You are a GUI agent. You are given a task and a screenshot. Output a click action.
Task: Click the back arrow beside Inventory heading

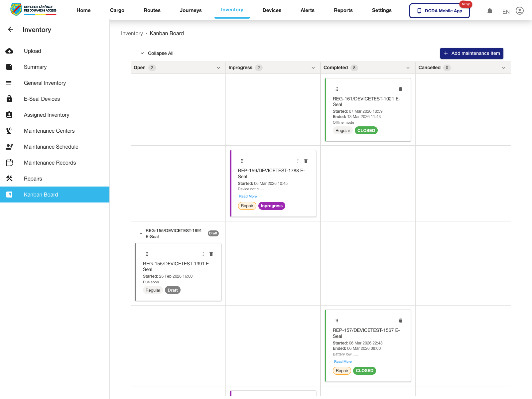point(11,30)
